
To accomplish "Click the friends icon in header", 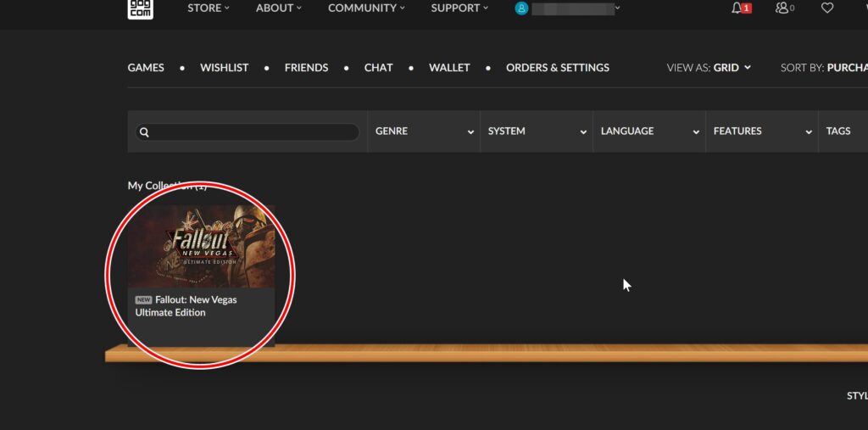I will point(782,8).
